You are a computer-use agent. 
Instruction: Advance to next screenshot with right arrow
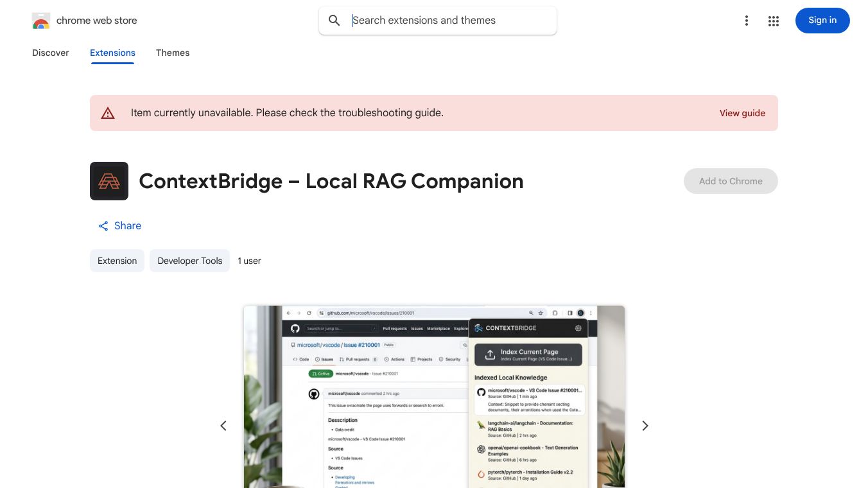point(645,426)
